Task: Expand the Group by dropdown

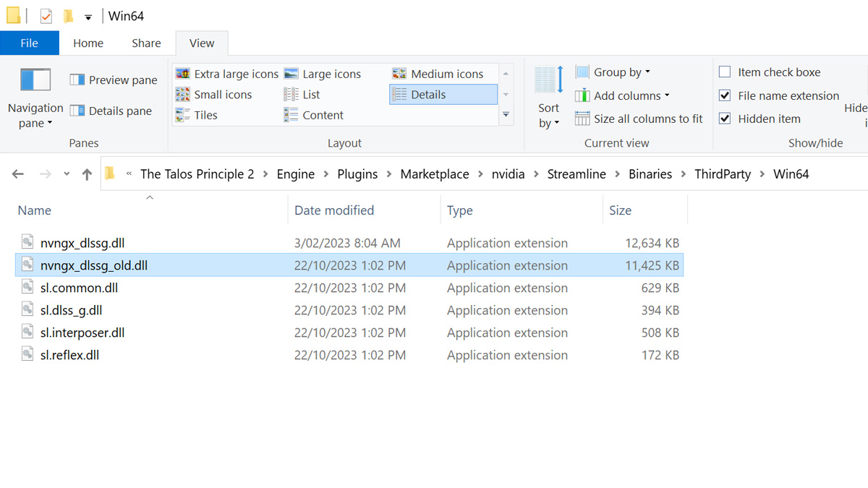Action: [613, 72]
